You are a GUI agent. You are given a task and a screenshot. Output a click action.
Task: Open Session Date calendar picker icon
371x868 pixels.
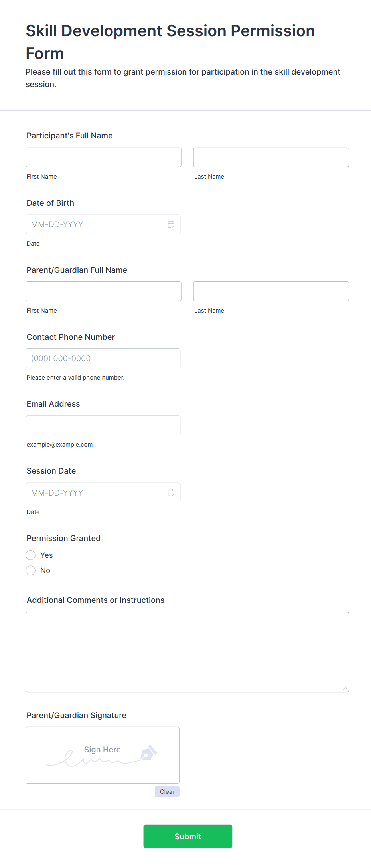[171, 493]
